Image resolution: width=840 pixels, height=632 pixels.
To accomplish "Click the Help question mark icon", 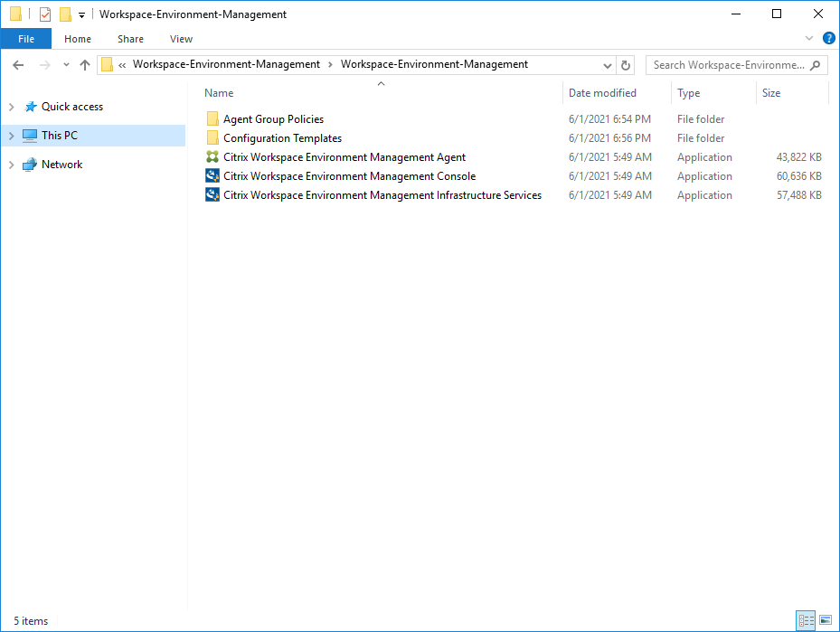I will point(828,39).
